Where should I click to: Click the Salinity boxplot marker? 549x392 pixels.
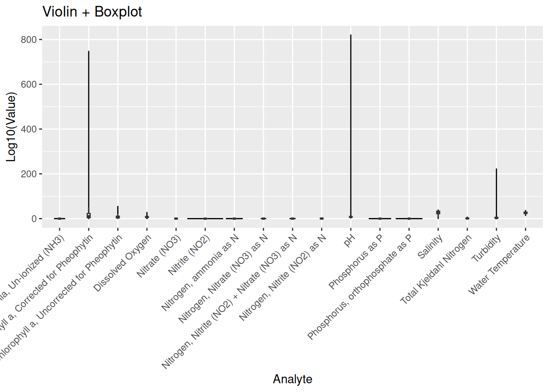[438, 212]
